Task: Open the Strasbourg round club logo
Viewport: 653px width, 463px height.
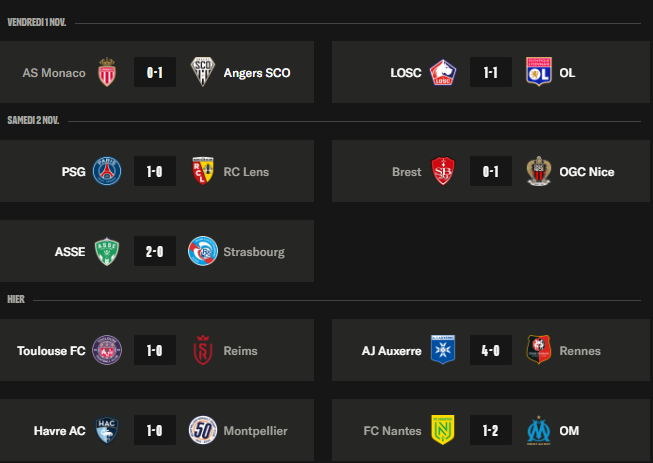Action: pos(203,251)
